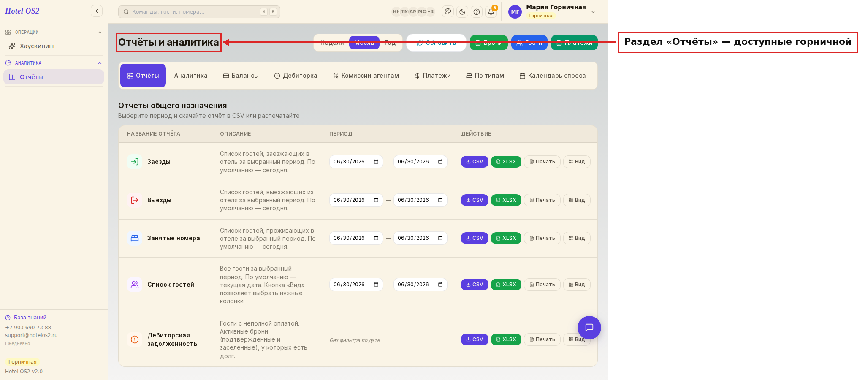Switch to the Балансы tab
This screenshot has width=868, height=380.
pyautogui.click(x=241, y=76)
